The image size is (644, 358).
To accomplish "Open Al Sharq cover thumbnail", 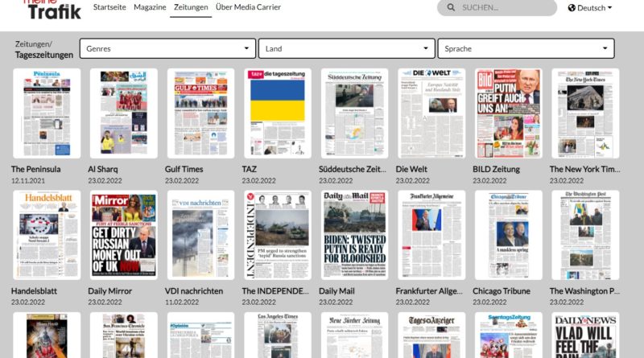I will tap(124, 113).
